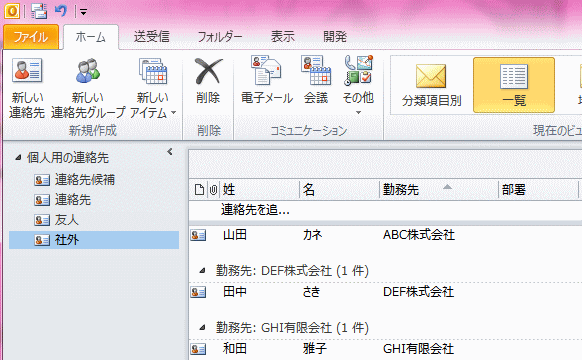Create a new contact group (新しい連絡先グループ)
Screen dimensions: 582x360
88,88
